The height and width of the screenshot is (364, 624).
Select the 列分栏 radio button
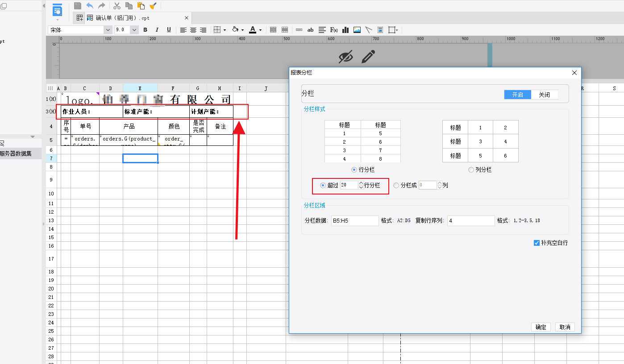pos(471,170)
